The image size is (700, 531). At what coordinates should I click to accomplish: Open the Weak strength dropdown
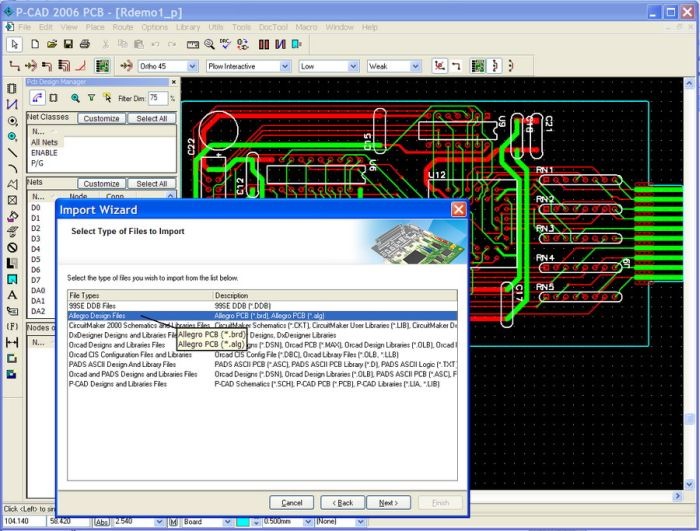coord(416,67)
